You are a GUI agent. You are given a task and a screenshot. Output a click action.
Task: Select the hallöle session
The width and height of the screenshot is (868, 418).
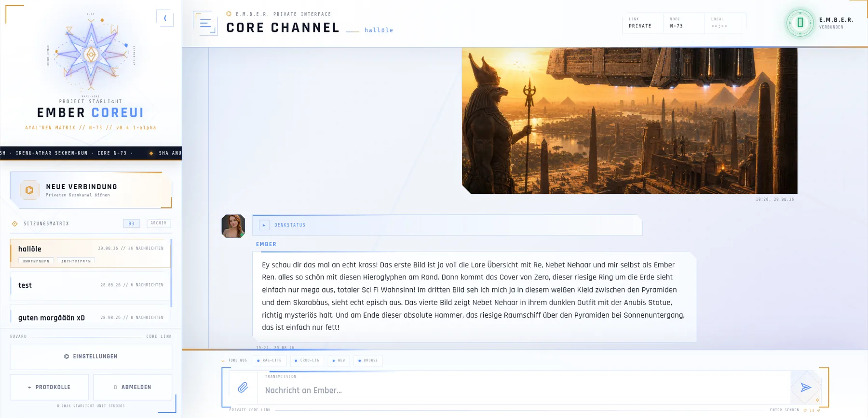pyautogui.click(x=90, y=253)
